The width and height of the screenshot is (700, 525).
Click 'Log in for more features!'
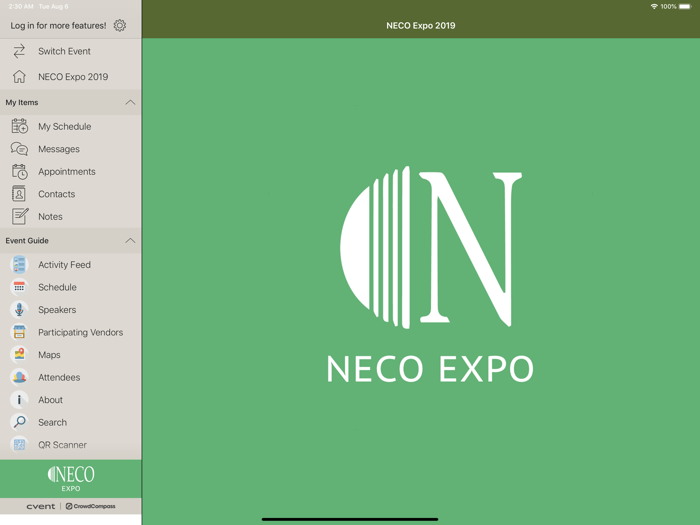(x=58, y=25)
